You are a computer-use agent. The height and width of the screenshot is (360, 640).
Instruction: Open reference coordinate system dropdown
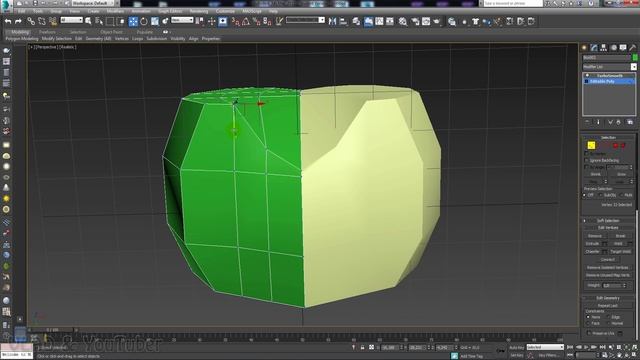182,20
